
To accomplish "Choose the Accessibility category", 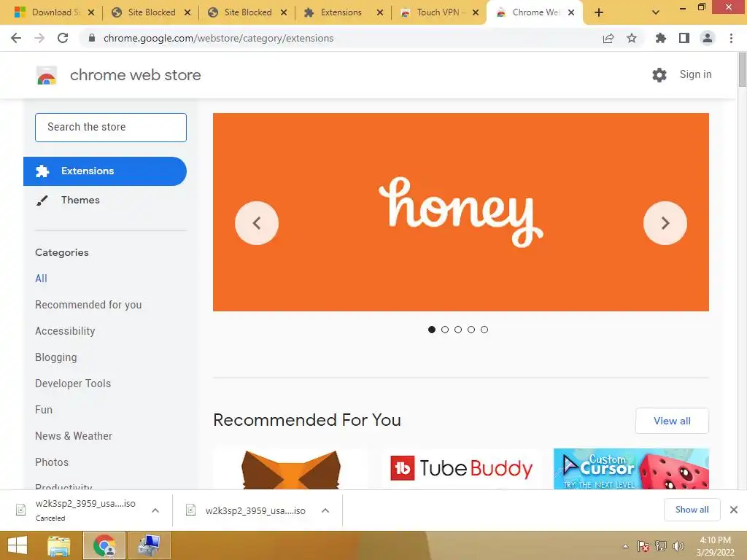I will (x=65, y=331).
